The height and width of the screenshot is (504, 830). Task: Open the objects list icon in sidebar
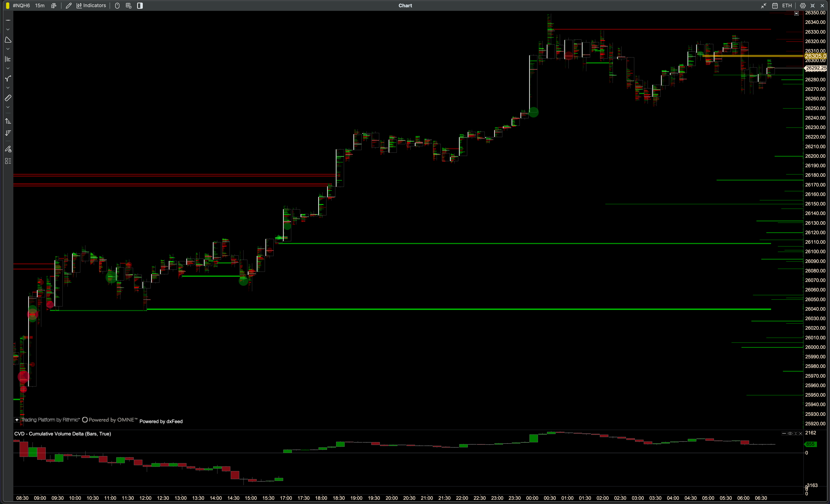click(8, 161)
